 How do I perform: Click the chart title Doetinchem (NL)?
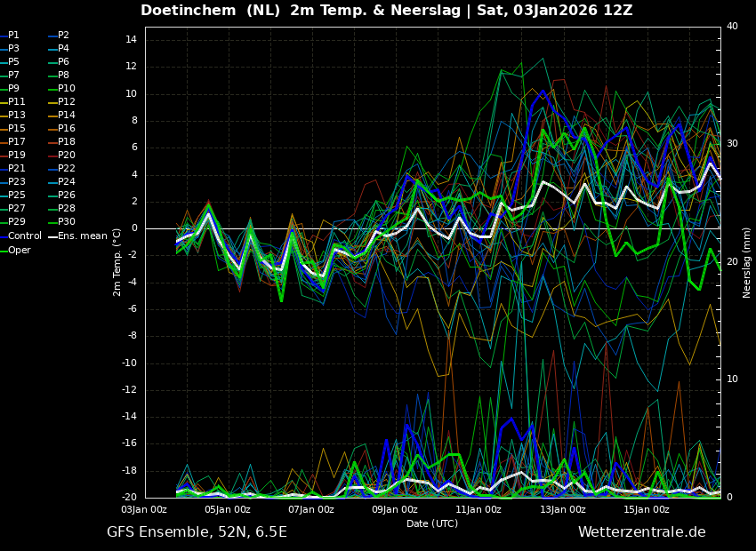click(210, 10)
